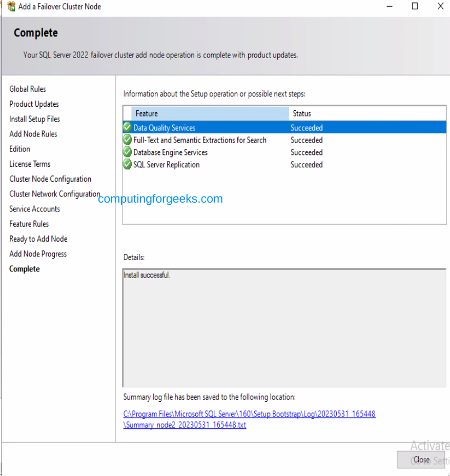Viewport: 450px width, 476px height.
Task: Click the Complete step in the navigation pane
Action: point(24,269)
